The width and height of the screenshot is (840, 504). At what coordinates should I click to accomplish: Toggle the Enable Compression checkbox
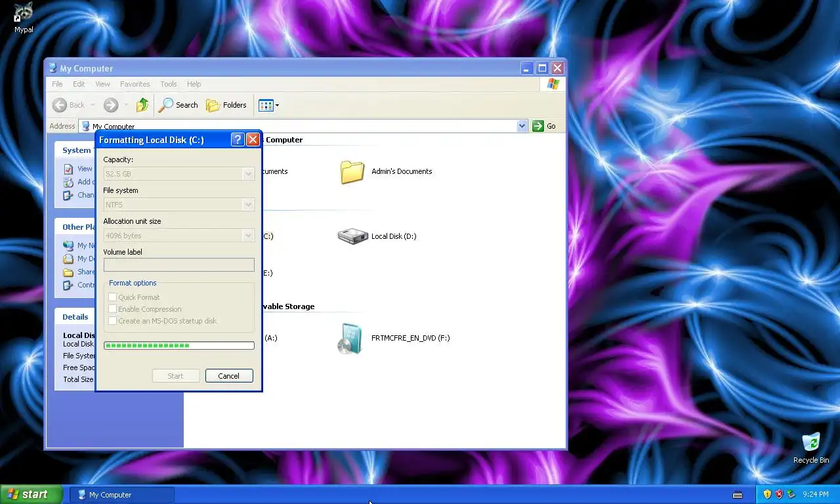[113, 309]
